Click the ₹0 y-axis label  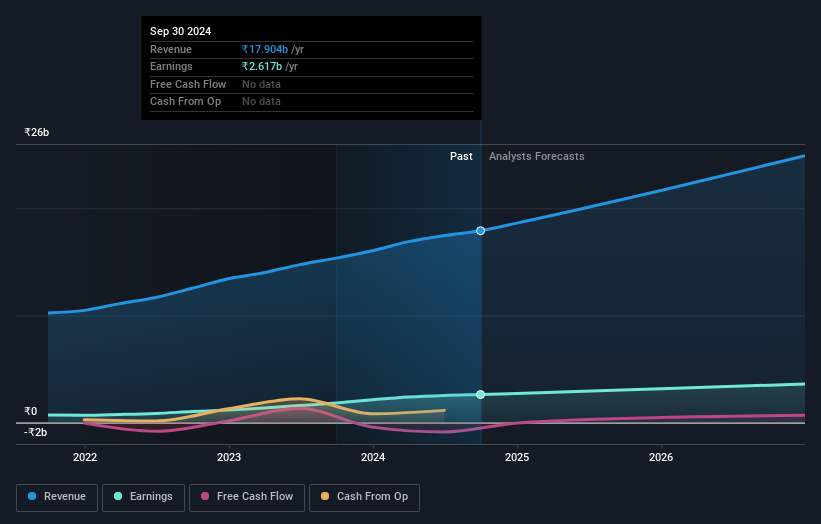[31, 411]
